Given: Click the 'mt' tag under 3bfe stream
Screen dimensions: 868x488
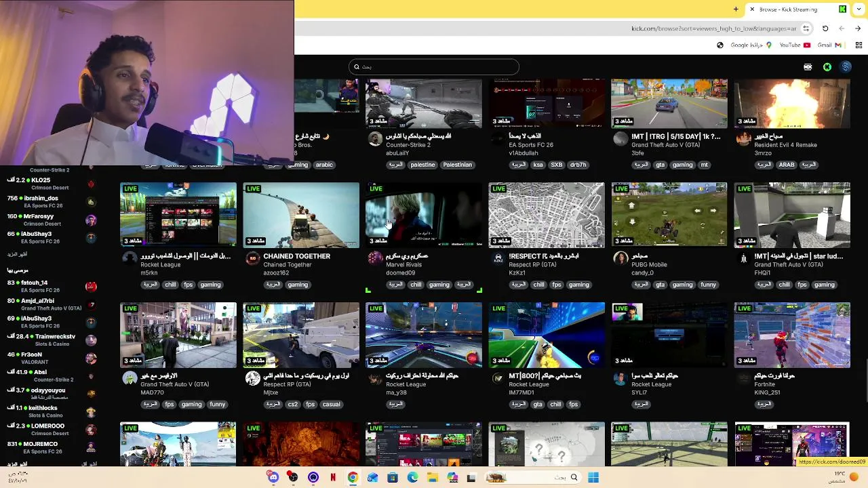Looking at the screenshot, I should (x=705, y=165).
